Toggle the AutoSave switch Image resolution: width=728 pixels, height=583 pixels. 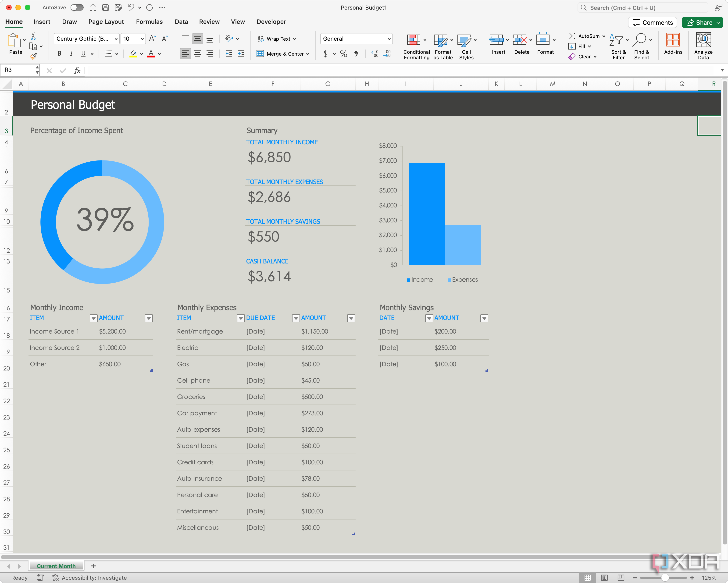77,7
